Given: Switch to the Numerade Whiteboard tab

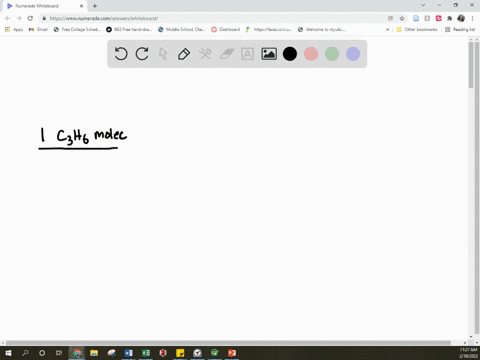Looking at the screenshot, I should (44, 6).
